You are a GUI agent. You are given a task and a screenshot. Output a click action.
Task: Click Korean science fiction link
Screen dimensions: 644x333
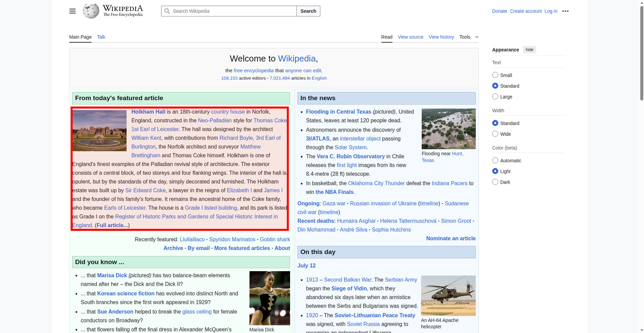click(x=126, y=293)
